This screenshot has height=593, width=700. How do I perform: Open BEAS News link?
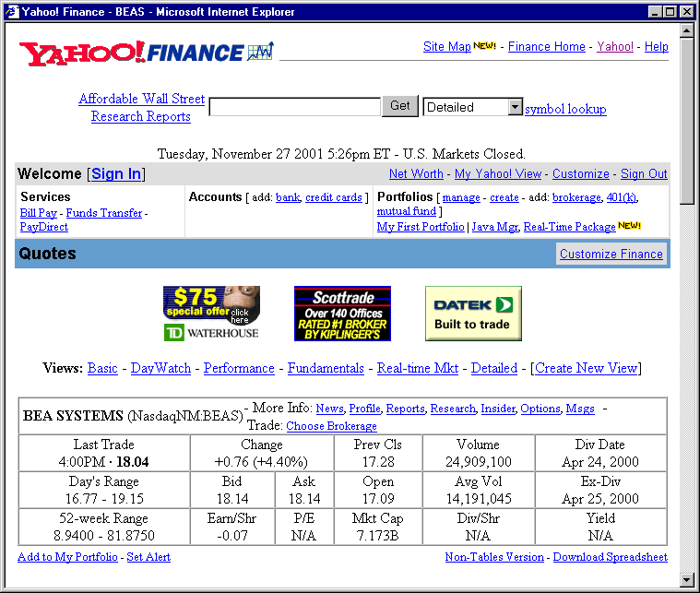[x=329, y=409]
